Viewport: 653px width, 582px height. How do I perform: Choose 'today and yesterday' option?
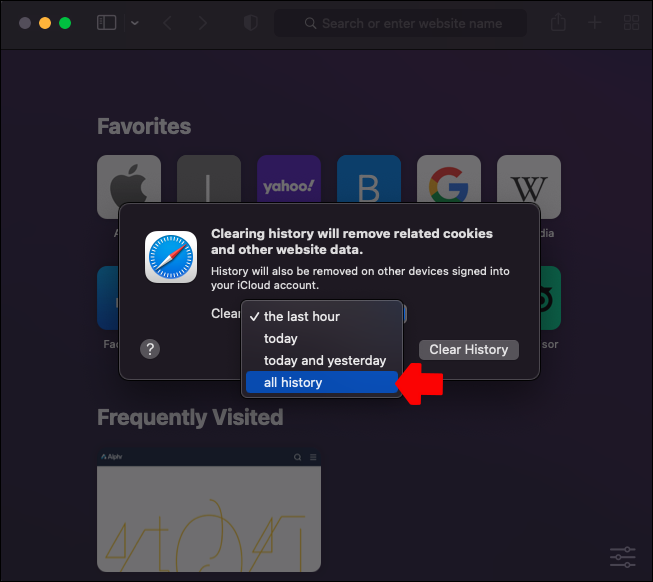(322, 361)
